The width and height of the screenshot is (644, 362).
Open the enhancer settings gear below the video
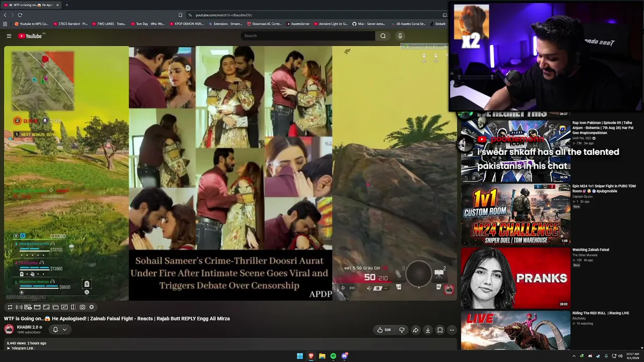(x=92, y=307)
